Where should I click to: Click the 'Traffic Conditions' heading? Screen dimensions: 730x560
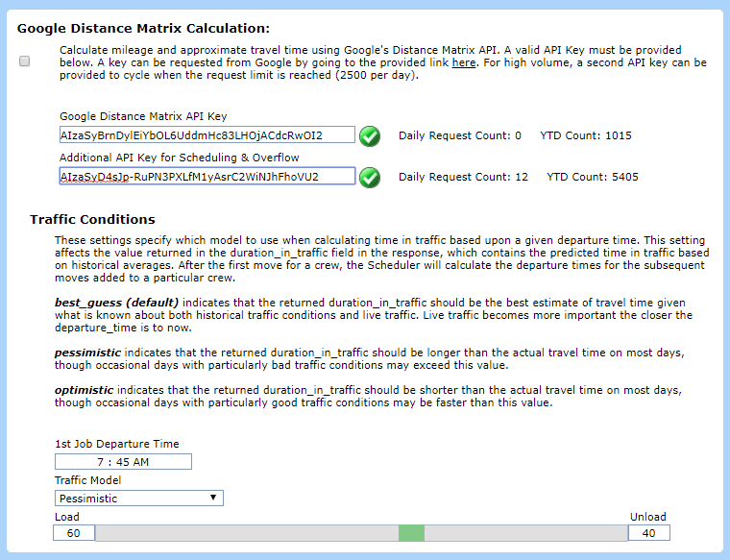tap(92, 219)
